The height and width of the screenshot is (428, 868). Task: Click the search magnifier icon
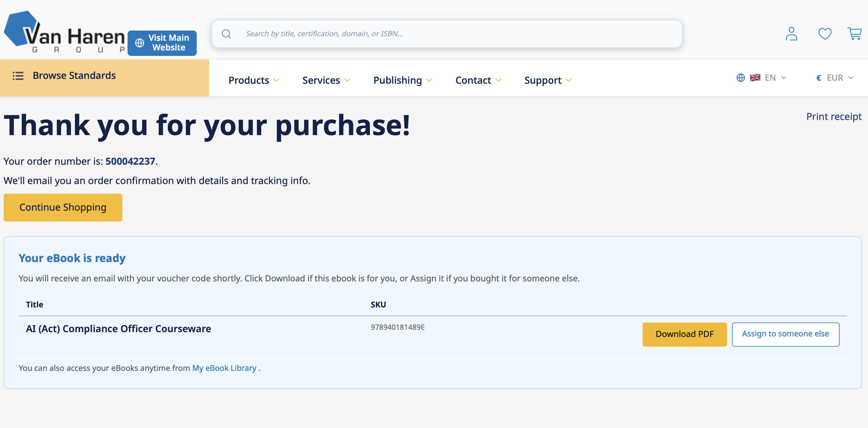click(226, 34)
